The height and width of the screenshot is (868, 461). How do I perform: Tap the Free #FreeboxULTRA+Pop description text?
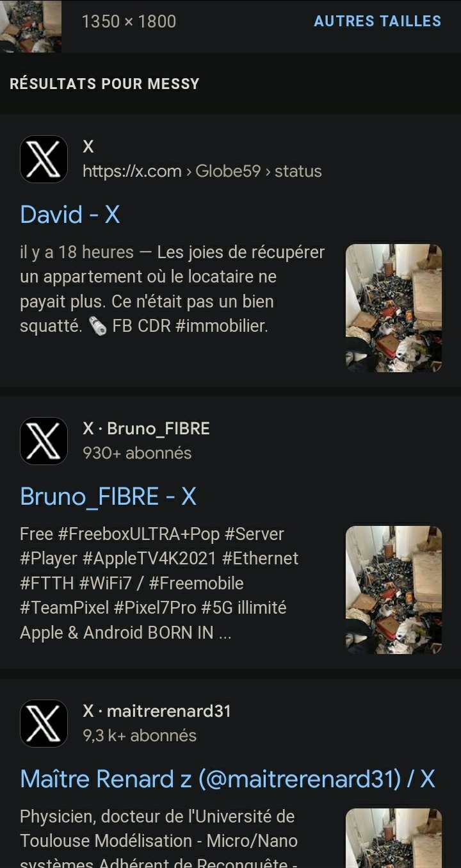point(159,583)
